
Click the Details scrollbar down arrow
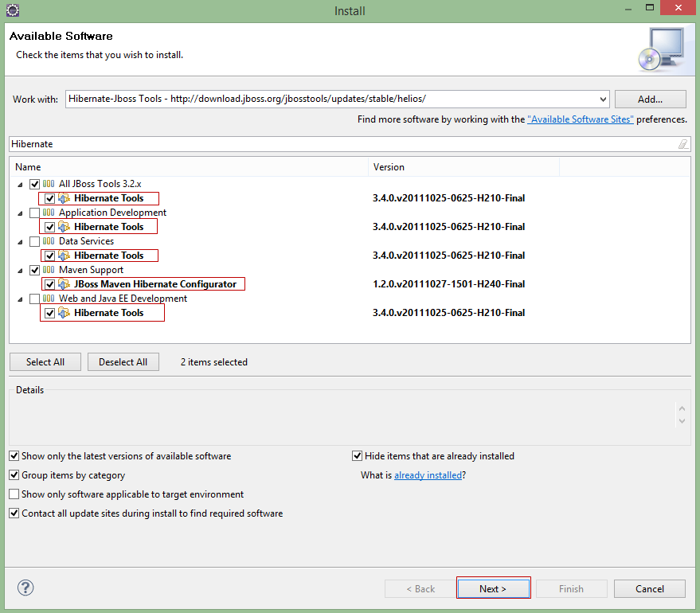(x=682, y=420)
